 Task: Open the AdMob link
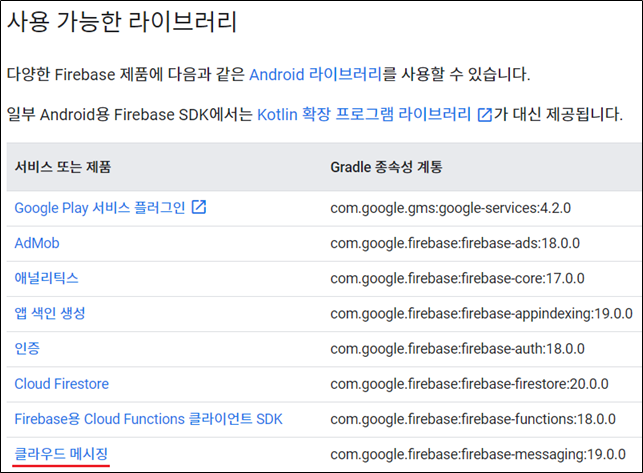[37, 243]
